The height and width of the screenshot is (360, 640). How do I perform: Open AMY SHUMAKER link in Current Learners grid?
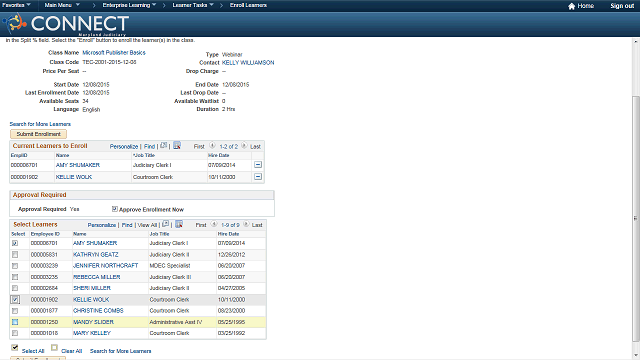coord(78,165)
